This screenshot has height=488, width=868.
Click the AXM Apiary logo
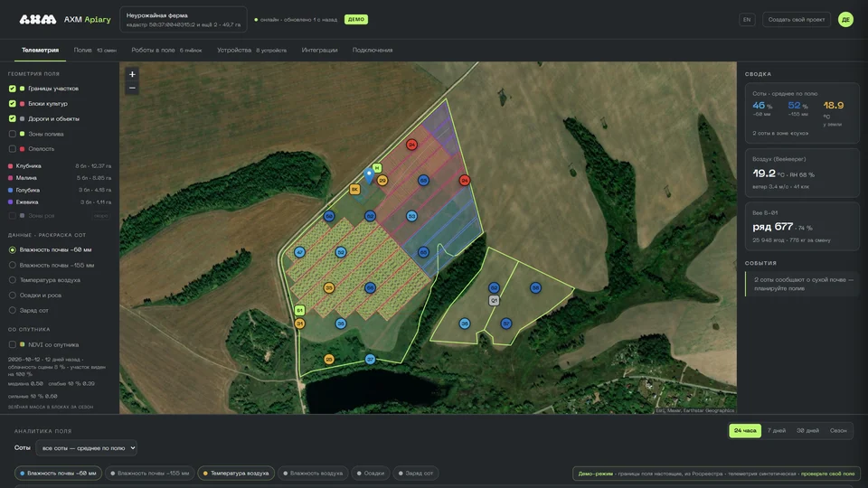(x=65, y=19)
